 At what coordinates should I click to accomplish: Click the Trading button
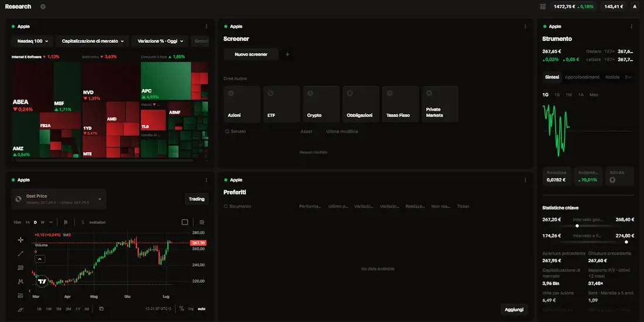tap(196, 199)
